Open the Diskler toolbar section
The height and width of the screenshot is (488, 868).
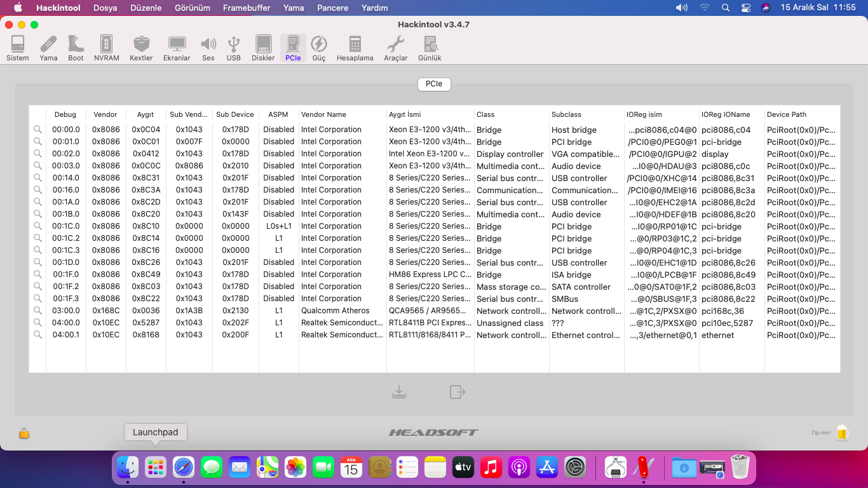[x=263, y=48]
